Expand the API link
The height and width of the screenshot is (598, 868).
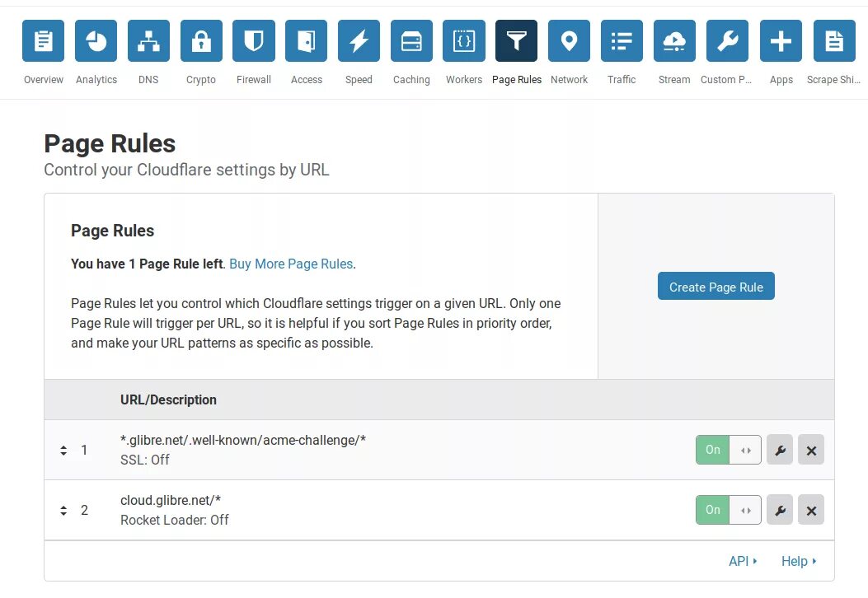pyautogui.click(x=743, y=561)
